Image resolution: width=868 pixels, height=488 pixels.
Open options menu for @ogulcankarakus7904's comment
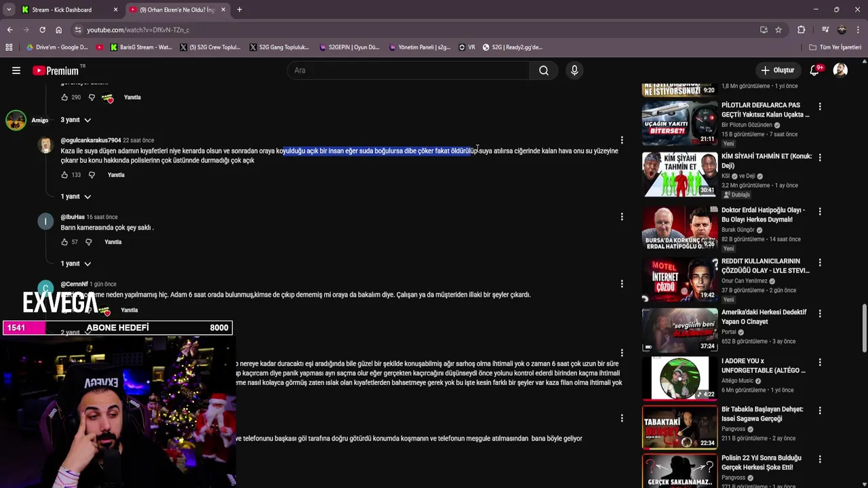pos(622,140)
